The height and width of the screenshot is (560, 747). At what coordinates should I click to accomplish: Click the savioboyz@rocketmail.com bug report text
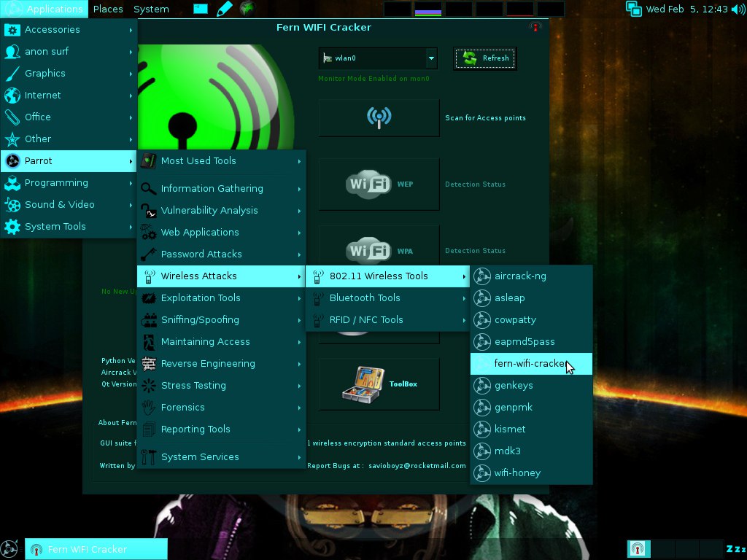point(417,466)
